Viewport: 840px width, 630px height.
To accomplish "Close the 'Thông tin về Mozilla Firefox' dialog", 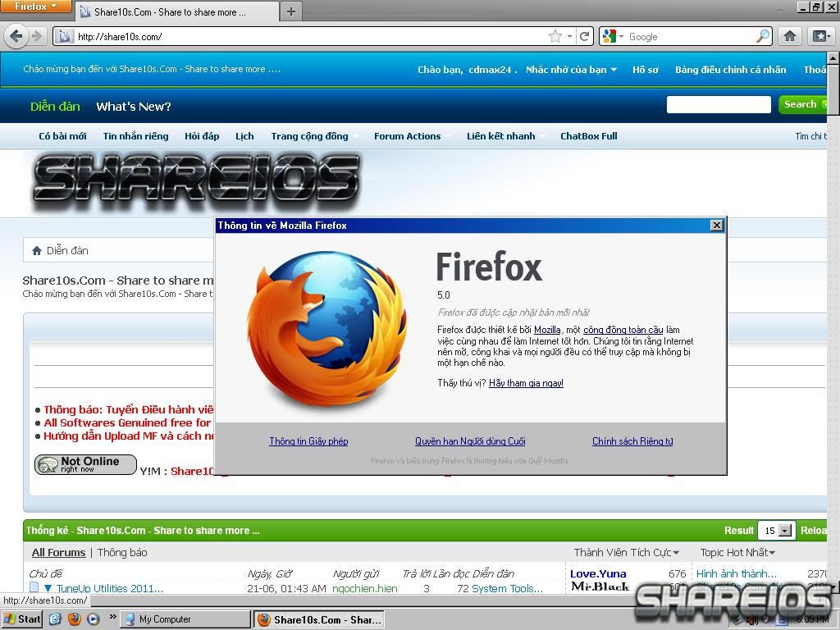I will coord(716,225).
